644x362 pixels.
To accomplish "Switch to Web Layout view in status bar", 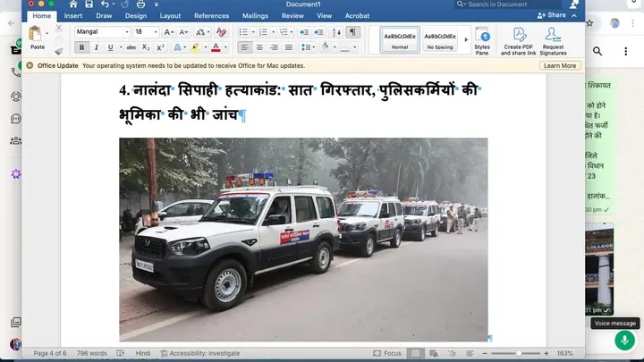I will (x=433, y=353).
